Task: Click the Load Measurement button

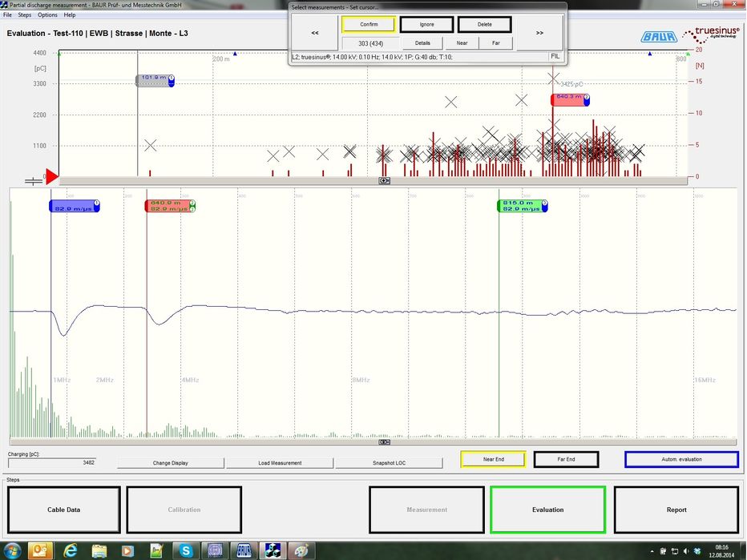Action: tap(280, 463)
